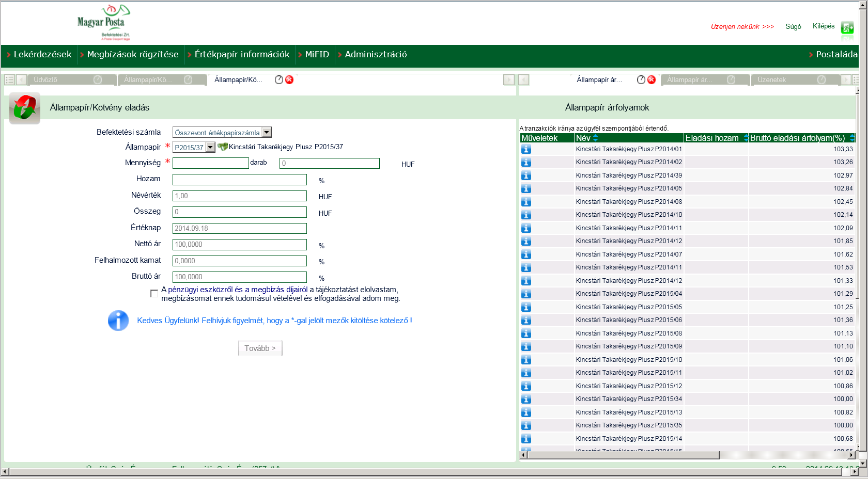This screenshot has width=868, height=479.
Task: Click the Magyar Posta logo
Action: pyautogui.click(x=103, y=22)
